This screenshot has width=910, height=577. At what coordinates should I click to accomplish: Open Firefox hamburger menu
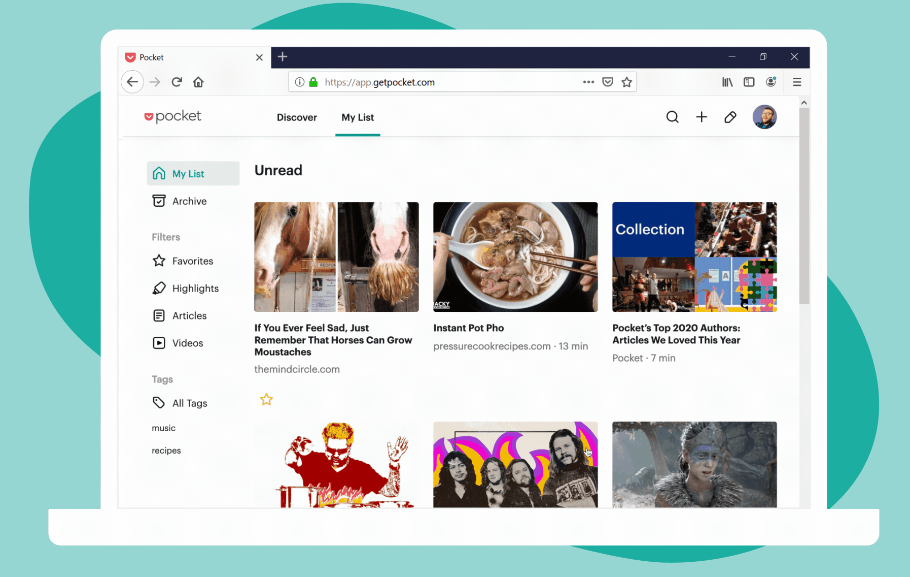797,82
